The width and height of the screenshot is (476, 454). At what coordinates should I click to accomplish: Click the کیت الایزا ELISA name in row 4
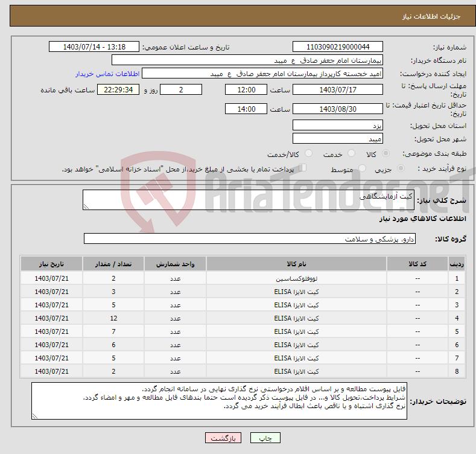tap(296, 318)
